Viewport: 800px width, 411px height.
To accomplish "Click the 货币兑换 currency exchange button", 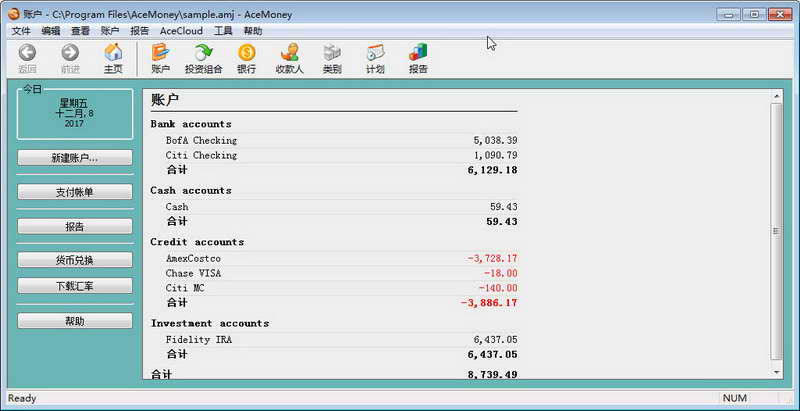I will (x=75, y=260).
